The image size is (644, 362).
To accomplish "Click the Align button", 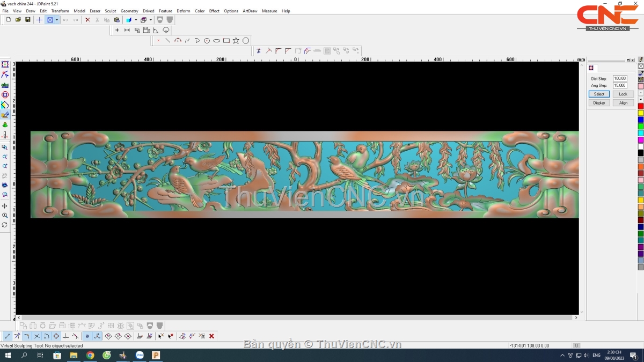I will point(623,102).
